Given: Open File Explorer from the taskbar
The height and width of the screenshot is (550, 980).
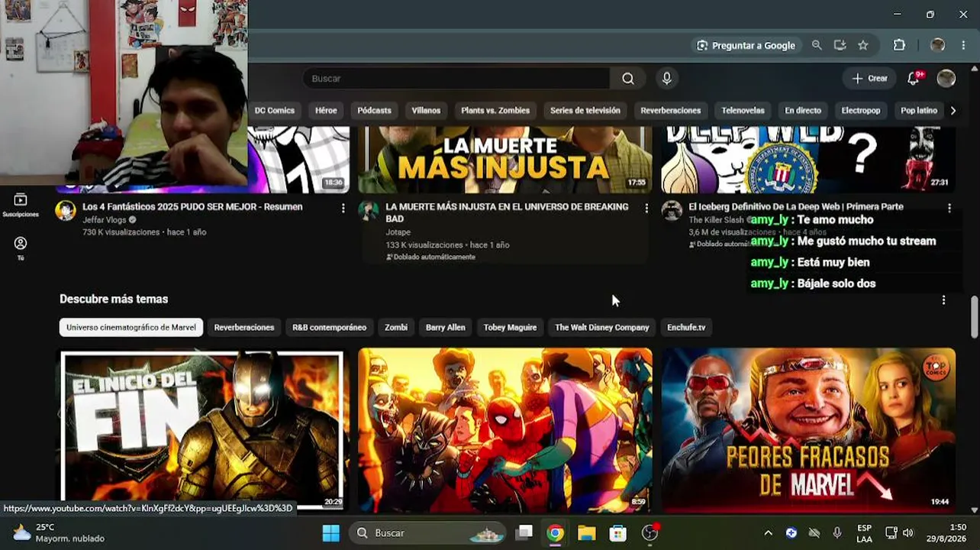Looking at the screenshot, I should coord(586,532).
